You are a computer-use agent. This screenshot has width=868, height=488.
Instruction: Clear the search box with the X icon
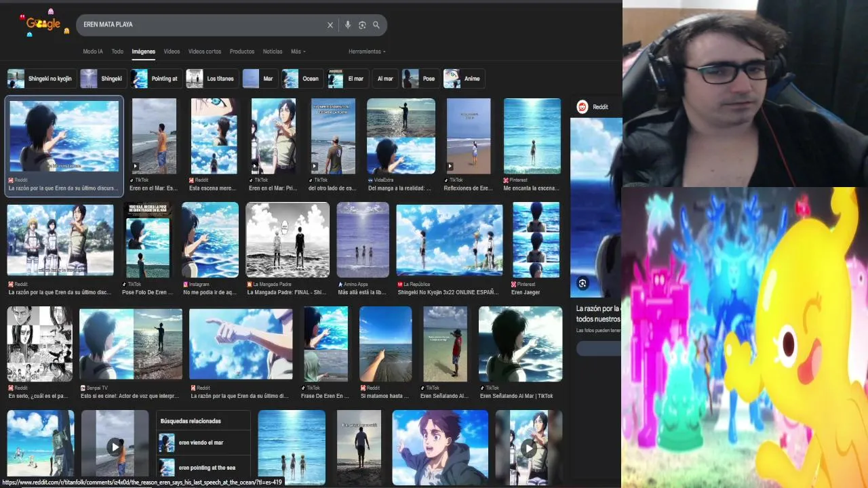click(330, 25)
